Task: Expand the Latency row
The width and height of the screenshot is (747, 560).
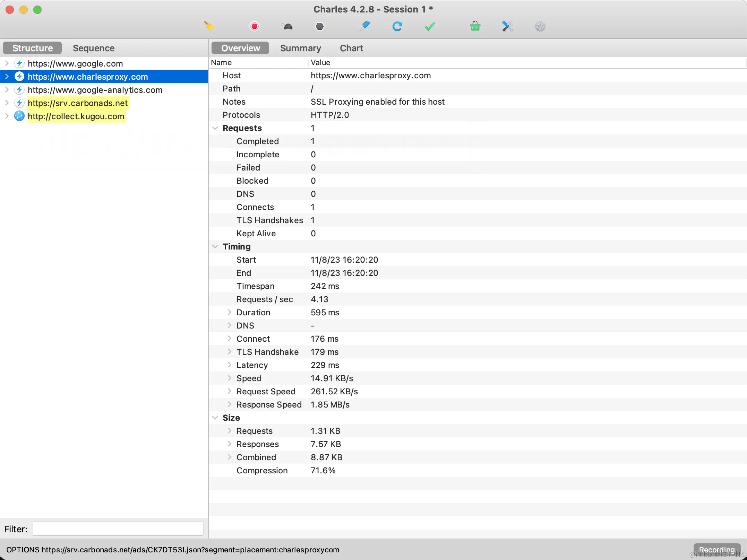Action: click(x=229, y=365)
